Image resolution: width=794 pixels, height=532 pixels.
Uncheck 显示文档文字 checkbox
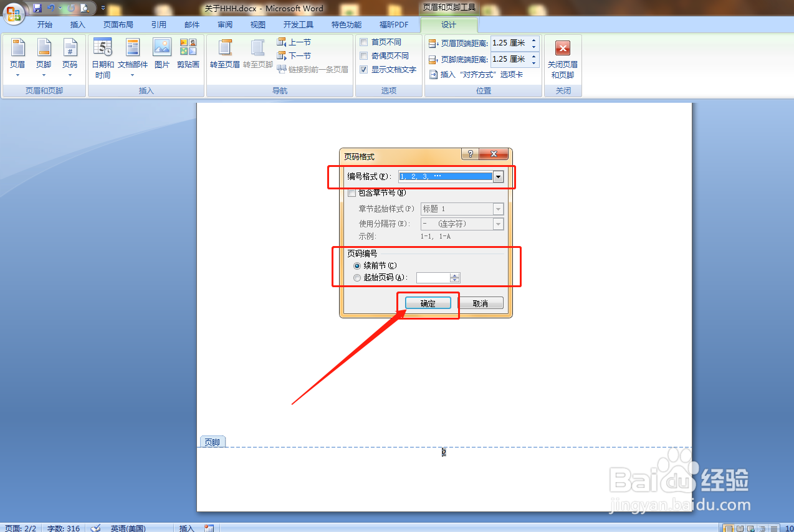click(364, 70)
